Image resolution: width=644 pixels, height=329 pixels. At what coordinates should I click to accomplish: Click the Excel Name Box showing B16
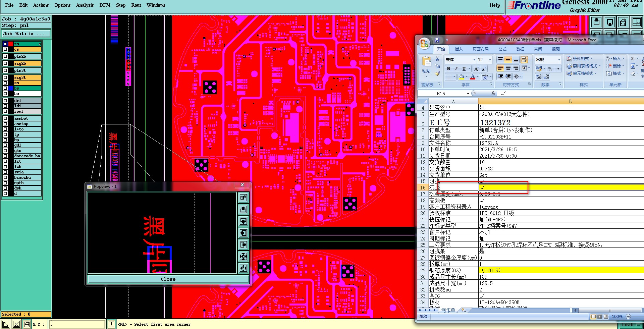[x=441, y=94]
